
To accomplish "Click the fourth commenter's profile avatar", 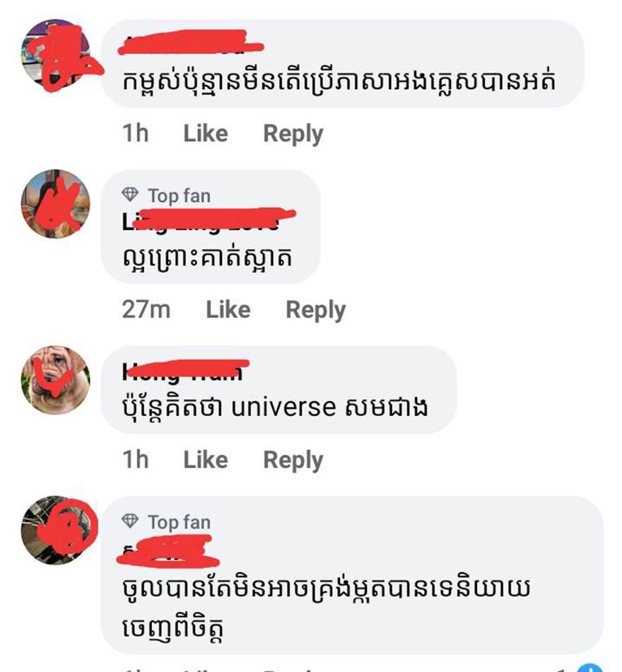I will (56, 531).
